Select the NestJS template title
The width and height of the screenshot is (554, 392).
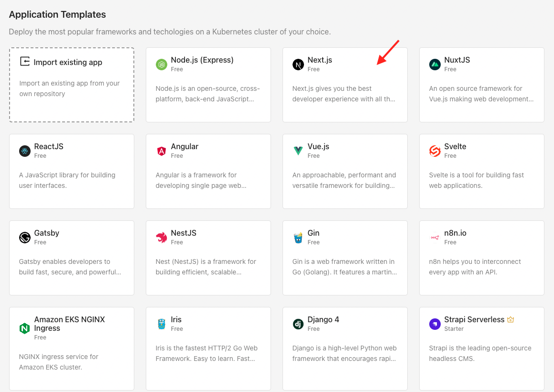coord(184,233)
